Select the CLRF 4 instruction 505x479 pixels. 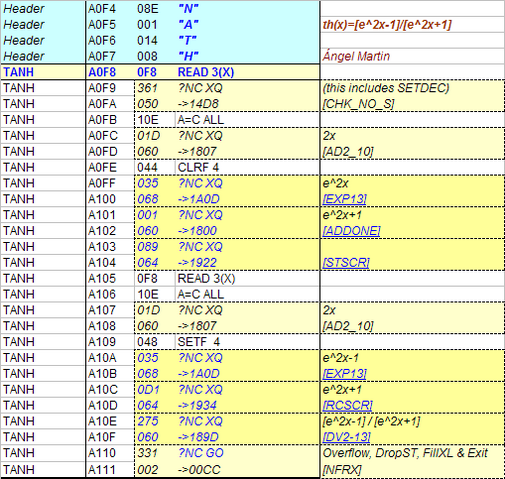point(198,167)
